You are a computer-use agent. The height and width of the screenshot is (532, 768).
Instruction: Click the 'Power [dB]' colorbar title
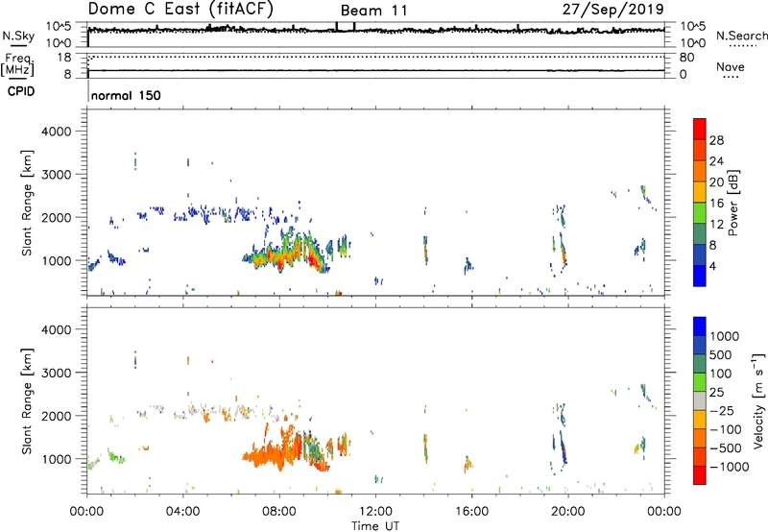pos(733,203)
